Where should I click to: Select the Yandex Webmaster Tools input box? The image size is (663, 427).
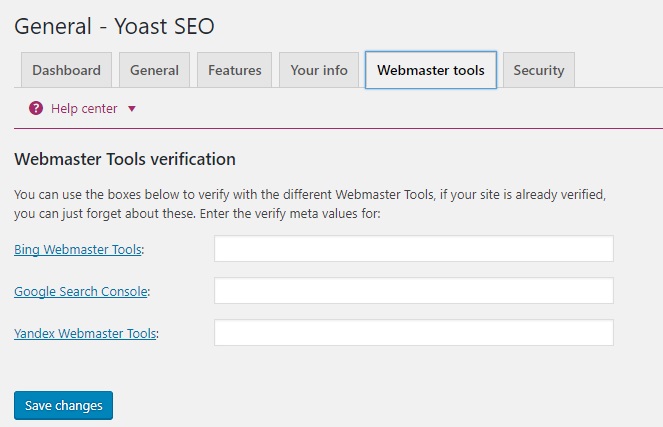point(413,333)
